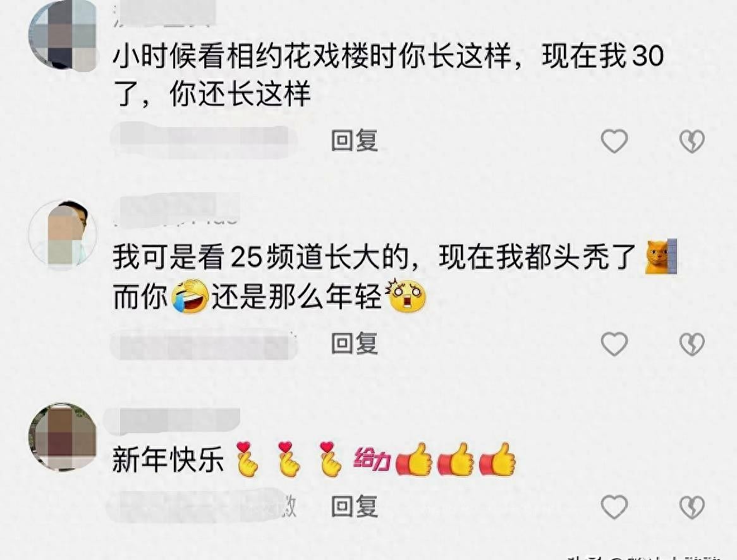Dislike the 新年快乐 comment with broken heart
This screenshot has height=560, width=737.
coord(692,507)
